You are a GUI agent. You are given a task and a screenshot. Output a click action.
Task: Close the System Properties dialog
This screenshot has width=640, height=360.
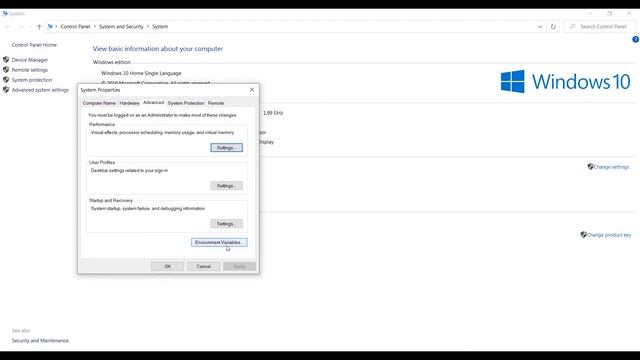click(x=252, y=90)
